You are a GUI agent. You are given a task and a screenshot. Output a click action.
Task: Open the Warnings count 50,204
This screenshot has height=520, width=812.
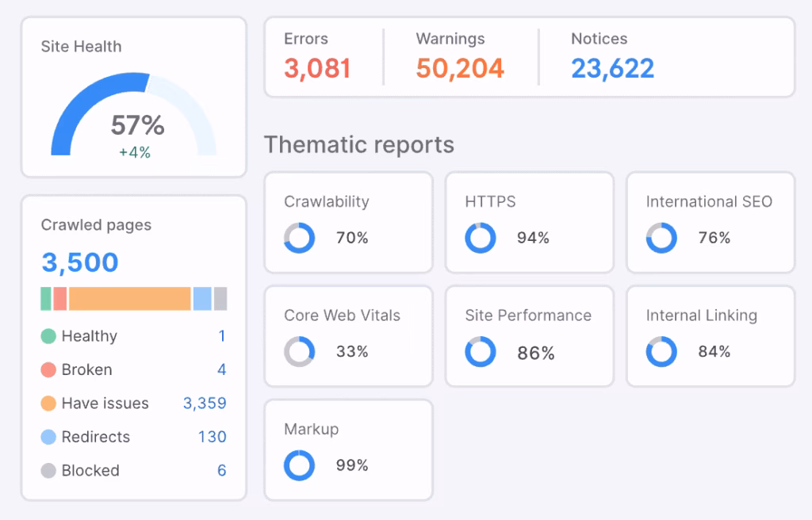click(460, 68)
